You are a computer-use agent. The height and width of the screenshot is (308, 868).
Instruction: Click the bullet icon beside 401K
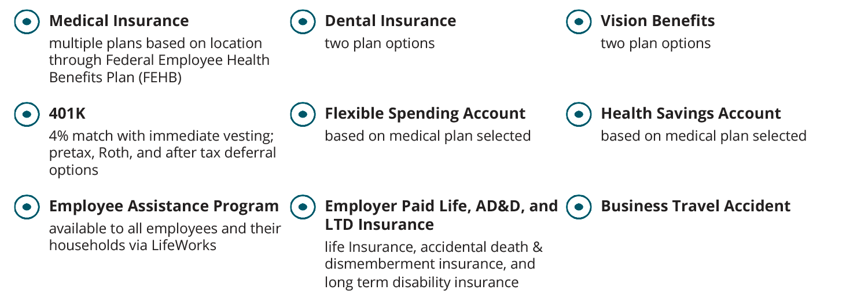pos(27,114)
